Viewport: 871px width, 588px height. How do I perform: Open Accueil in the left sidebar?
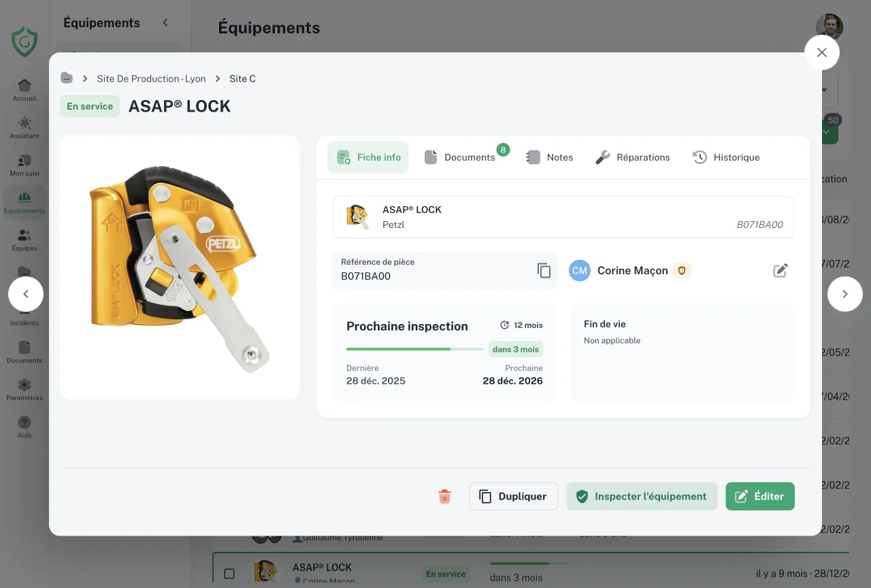click(x=24, y=90)
